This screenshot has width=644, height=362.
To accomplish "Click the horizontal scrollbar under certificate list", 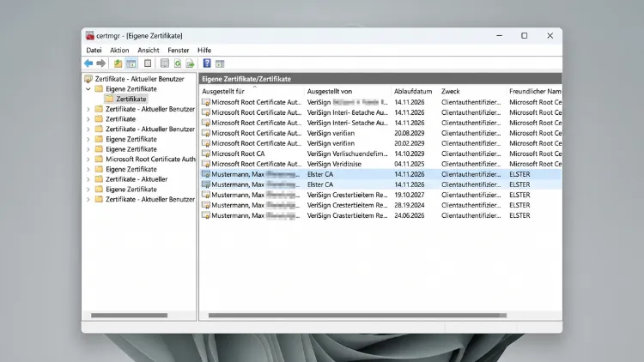I will 357,315.
